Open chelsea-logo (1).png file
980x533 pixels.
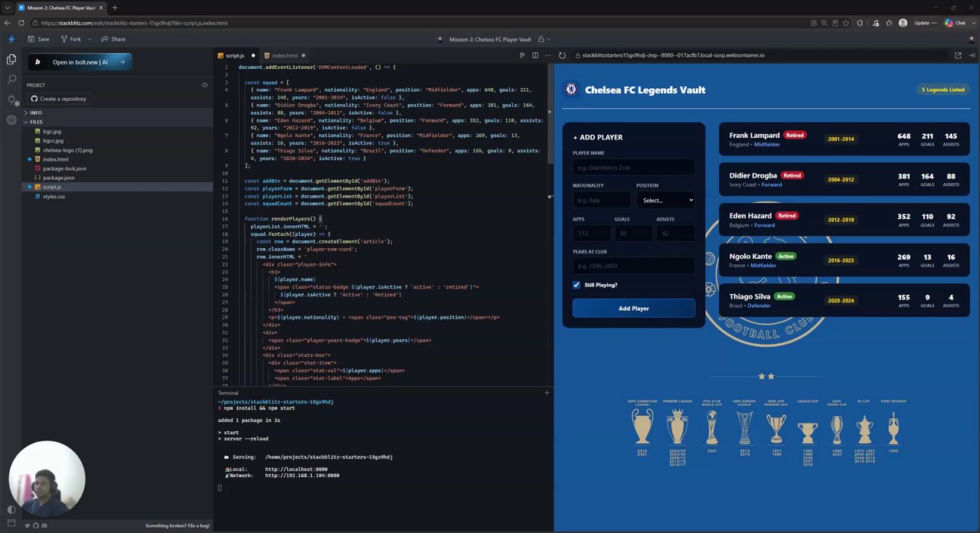pyautogui.click(x=67, y=150)
